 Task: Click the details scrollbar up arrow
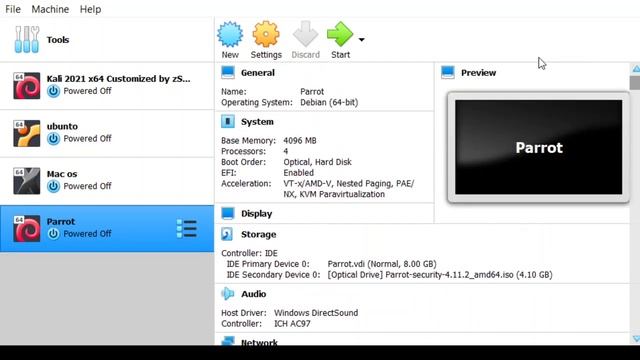[x=636, y=69]
